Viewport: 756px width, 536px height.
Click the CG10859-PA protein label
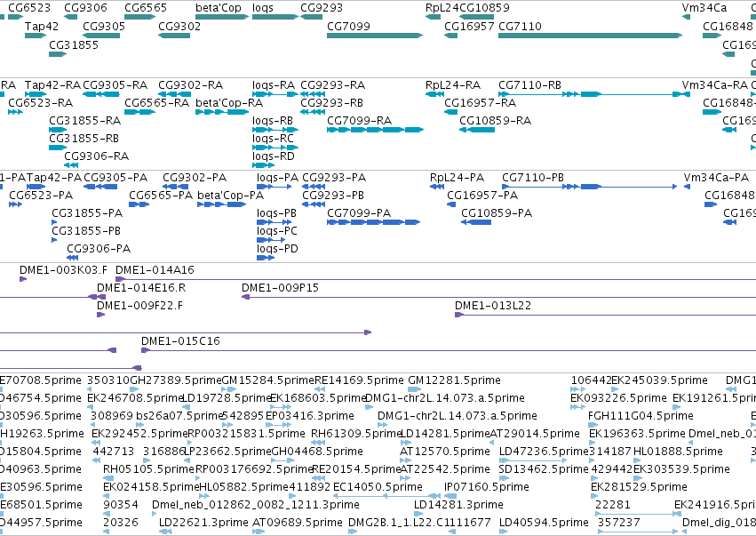point(497,213)
